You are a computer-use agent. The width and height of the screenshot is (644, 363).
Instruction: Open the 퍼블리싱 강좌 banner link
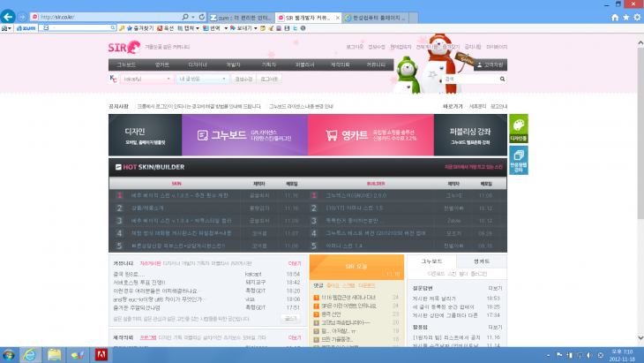[470, 135]
